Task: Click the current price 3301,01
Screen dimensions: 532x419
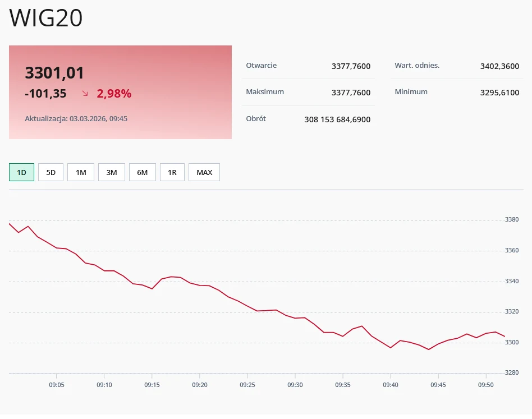Action: [54, 73]
